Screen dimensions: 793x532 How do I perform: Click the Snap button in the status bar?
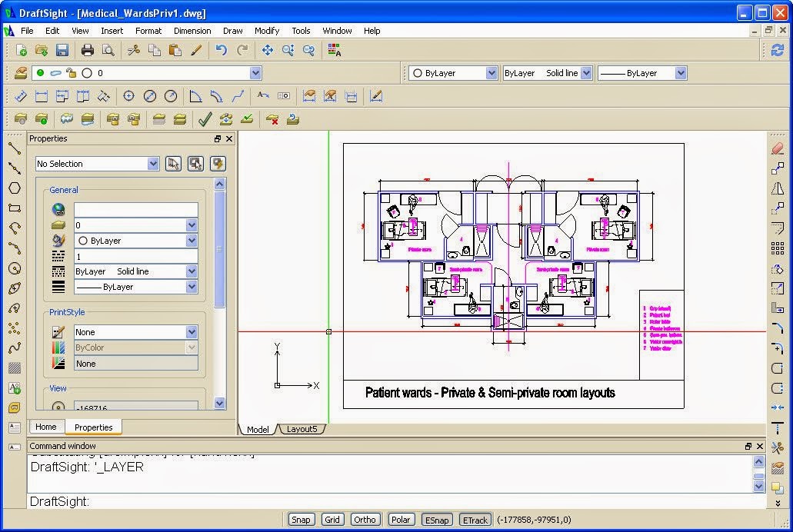pyautogui.click(x=301, y=520)
